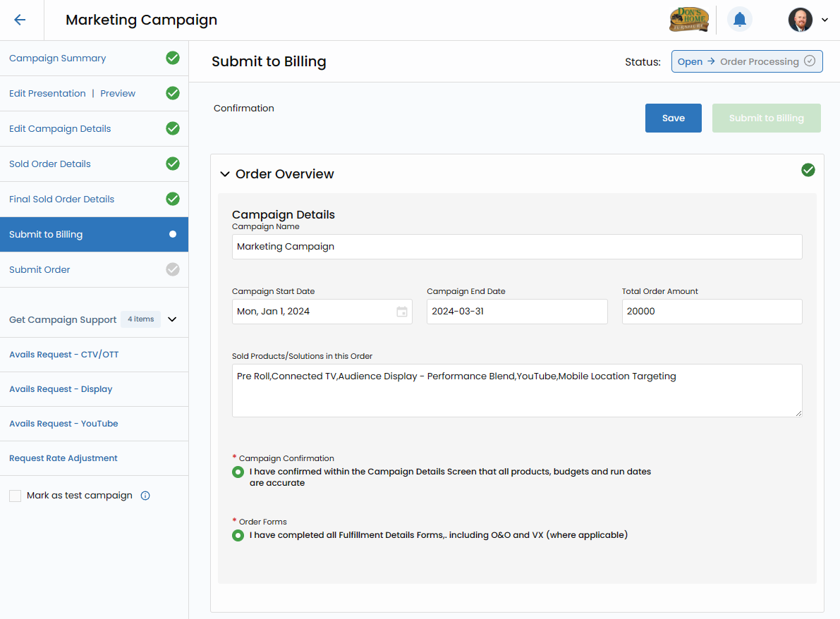Open the Submit Order step
The height and width of the screenshot is (619, 840).
tap(39, 270)
